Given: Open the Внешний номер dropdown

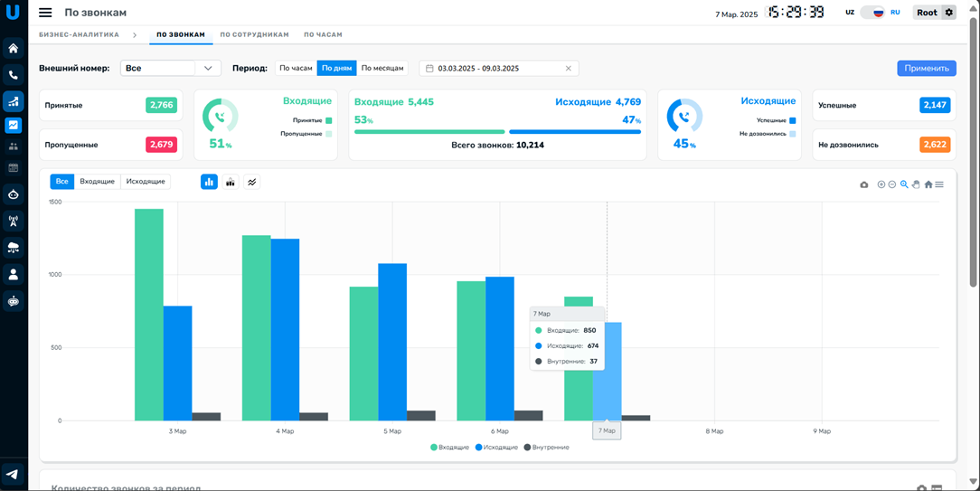Looking at the screenshot, I should pos(170,69).
